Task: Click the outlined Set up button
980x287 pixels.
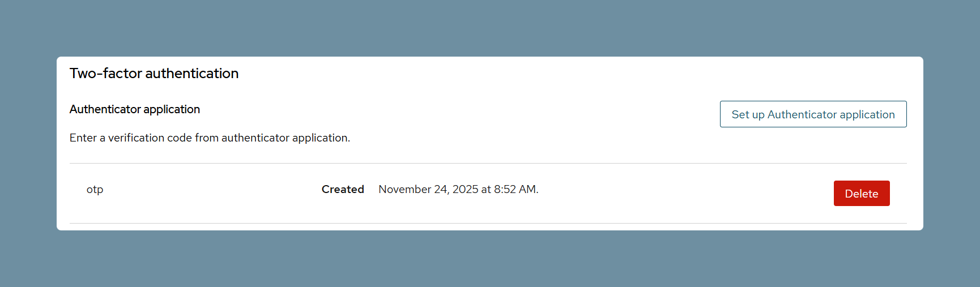Action: [x=813, y=114]
